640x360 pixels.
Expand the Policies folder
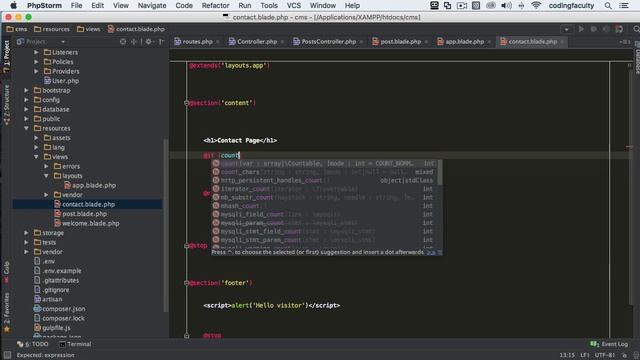tap(37, 62)
